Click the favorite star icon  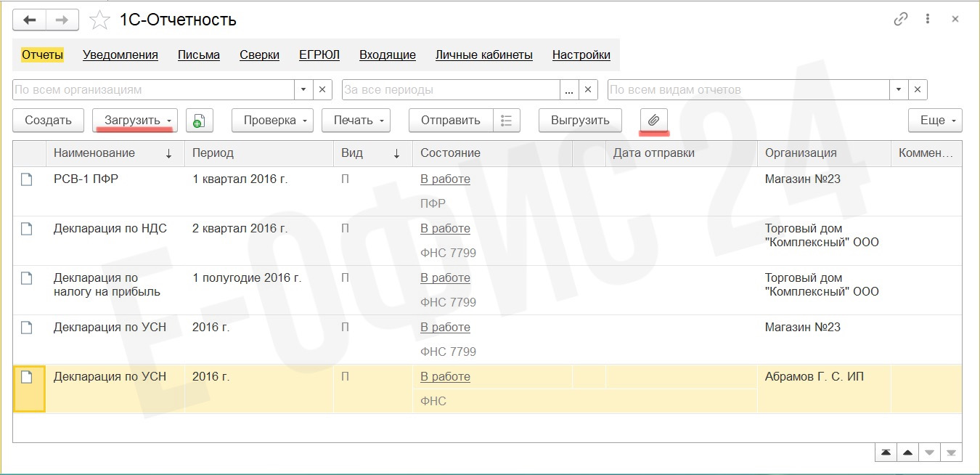click(x=99, y=20)
